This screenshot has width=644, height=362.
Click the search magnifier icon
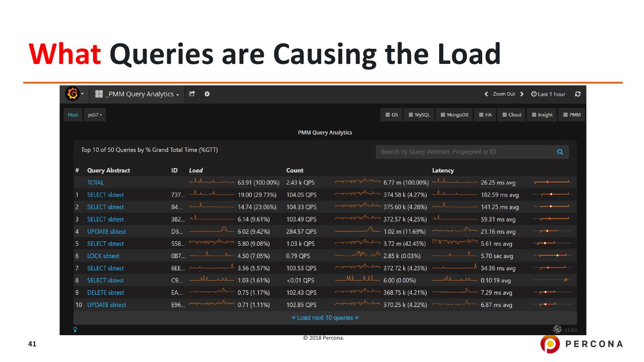(560, 152)
